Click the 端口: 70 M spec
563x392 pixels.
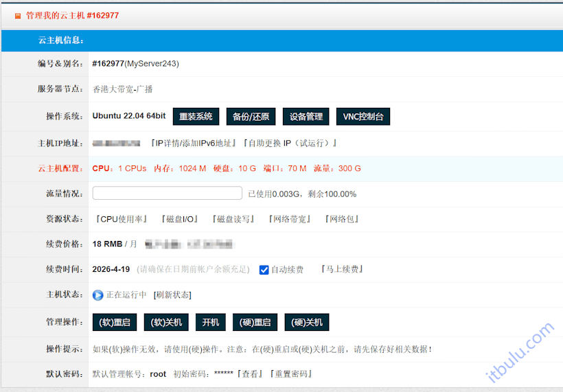coord(285,168)
